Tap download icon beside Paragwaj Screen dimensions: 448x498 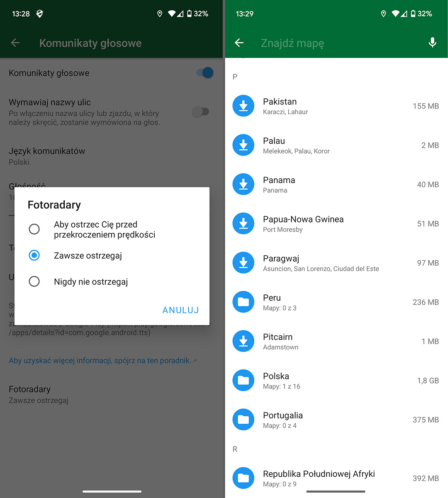tap(243, 263)
